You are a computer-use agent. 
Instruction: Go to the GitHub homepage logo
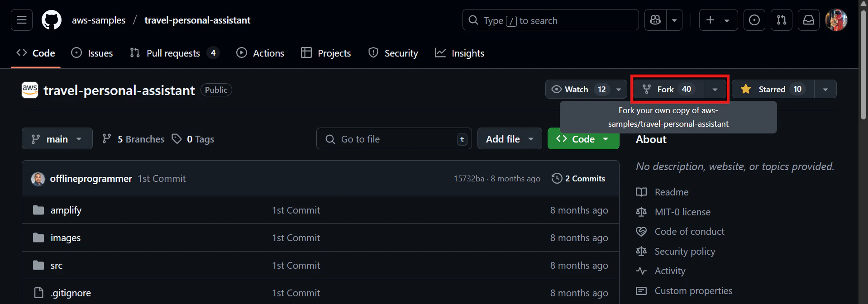tap(52, 20)
